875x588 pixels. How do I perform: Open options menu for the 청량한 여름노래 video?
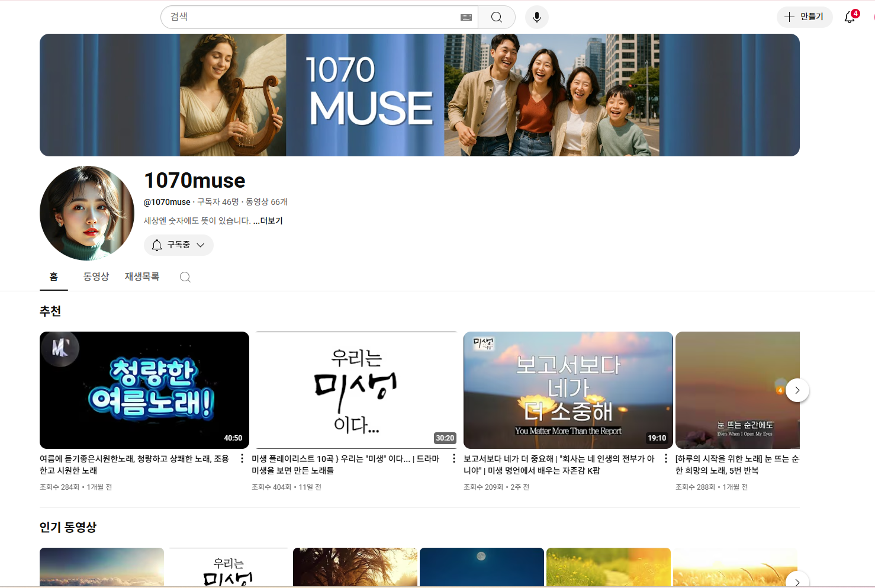pos(242,458)
